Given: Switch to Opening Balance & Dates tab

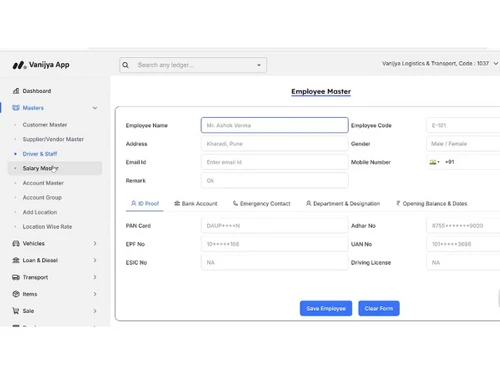Looking at the screenshot, I should [x=431, y=203].
